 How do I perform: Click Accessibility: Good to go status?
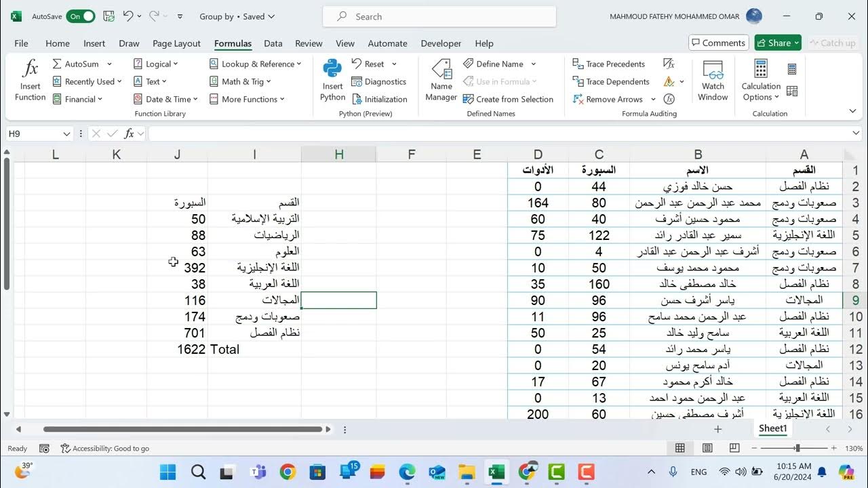[105, 449]
